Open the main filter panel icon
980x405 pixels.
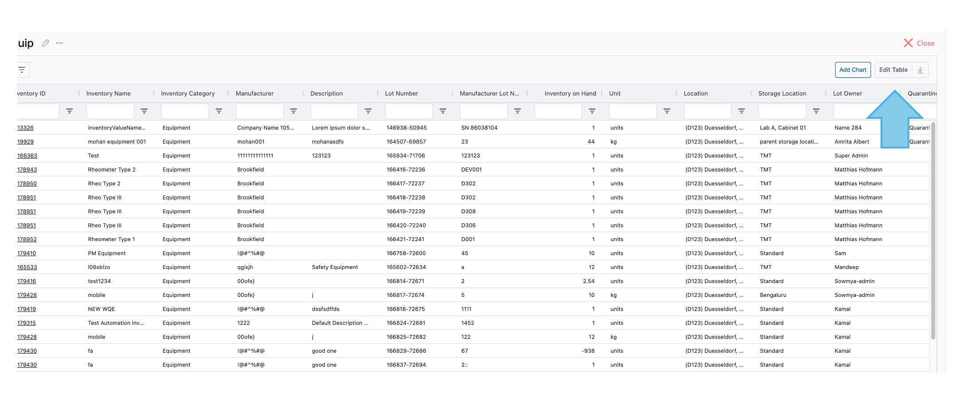coord(22,70)
